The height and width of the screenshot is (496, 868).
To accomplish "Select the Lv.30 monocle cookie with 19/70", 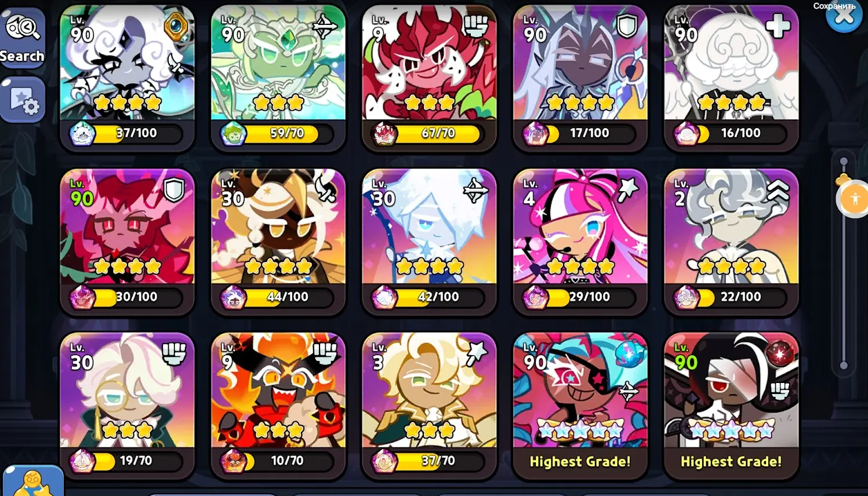I will pyautogui.click(x=127, y=406).
